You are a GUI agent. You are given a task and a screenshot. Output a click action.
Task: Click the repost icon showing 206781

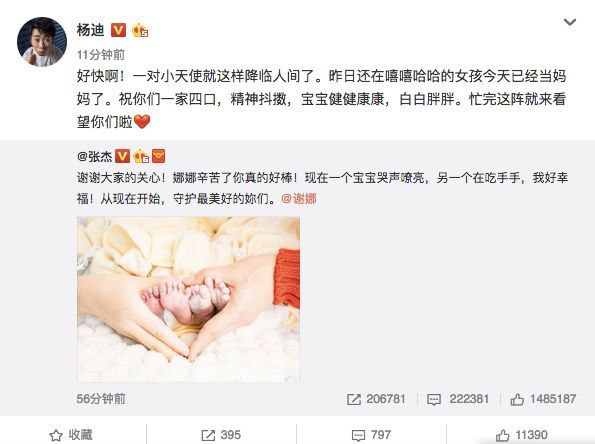coord(353,399)
